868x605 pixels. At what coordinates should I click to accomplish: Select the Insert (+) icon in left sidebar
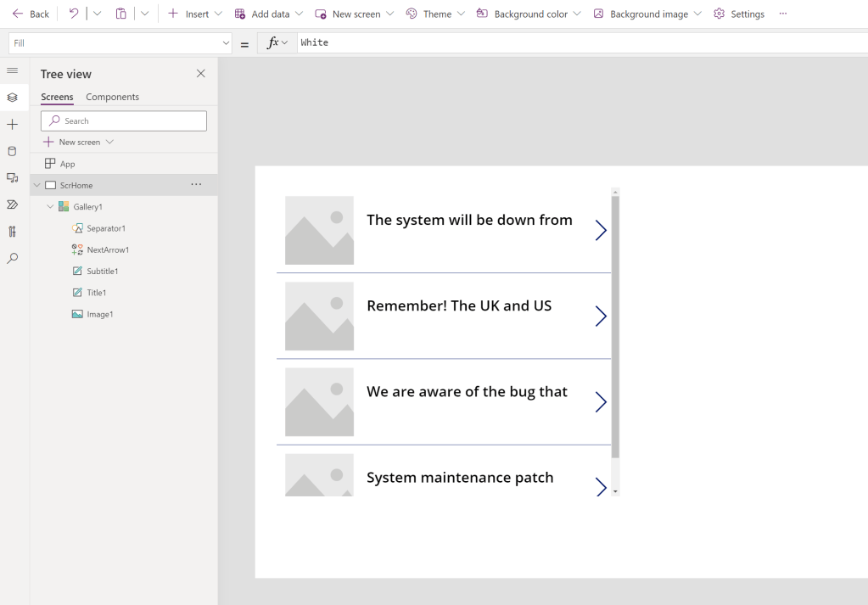[x=13, y=124]
